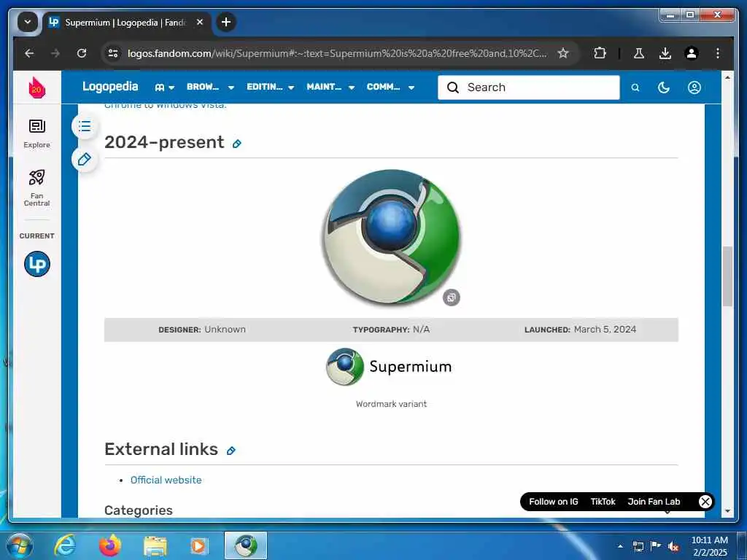Click the "Wordmark variant" caption
The image size is (747, 560).
391,404
